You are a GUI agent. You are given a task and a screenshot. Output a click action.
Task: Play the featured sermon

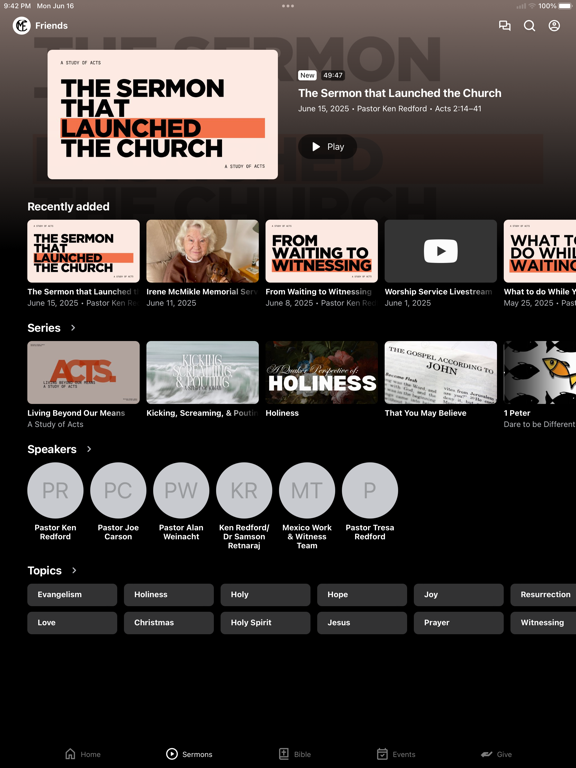(327, 146)
